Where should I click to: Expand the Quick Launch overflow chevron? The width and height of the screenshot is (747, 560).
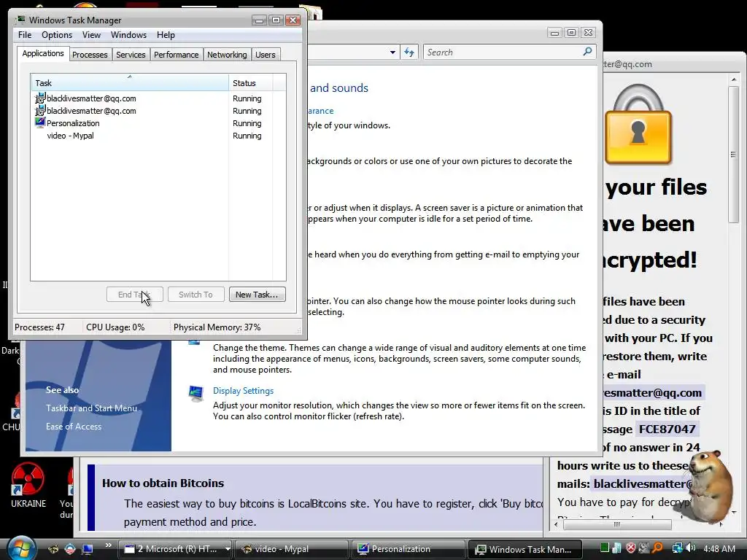coord(108,545)
